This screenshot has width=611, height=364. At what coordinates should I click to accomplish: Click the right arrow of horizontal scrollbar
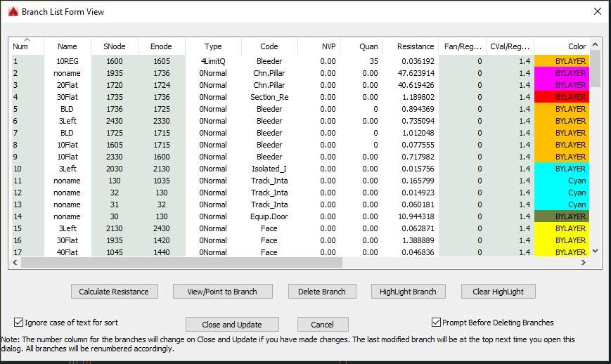coord(584,263)
